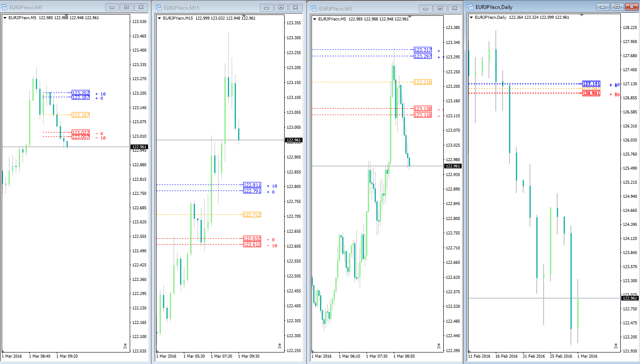Maximize the leftmost EURJPYecn,M5 window
Screen dimensions: 640x364
pyautogui.click(x=126, y=7)
